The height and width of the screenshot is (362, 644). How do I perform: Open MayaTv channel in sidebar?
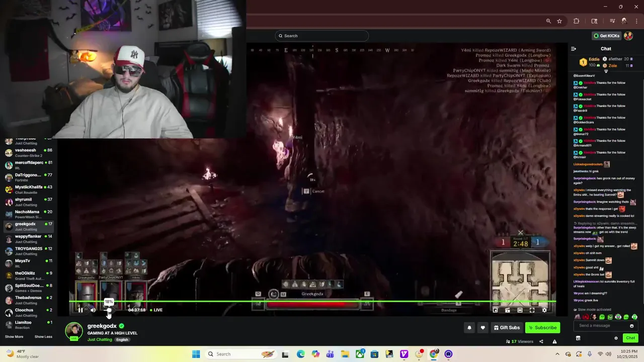pyautogui.click(x=30, y=263)
